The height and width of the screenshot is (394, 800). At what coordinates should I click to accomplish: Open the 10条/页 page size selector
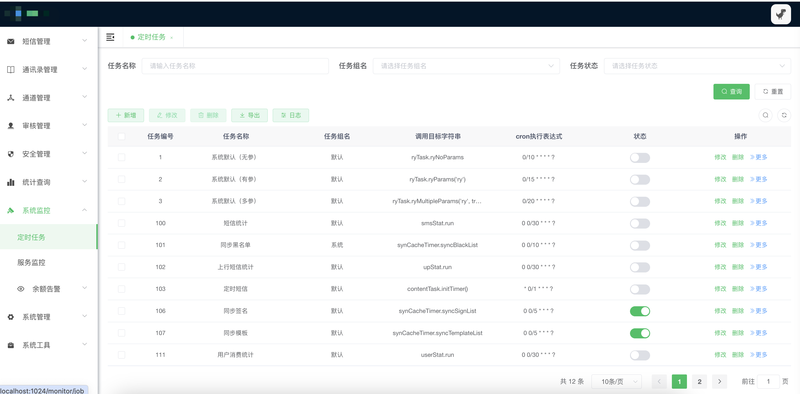[x=616, y=381]
